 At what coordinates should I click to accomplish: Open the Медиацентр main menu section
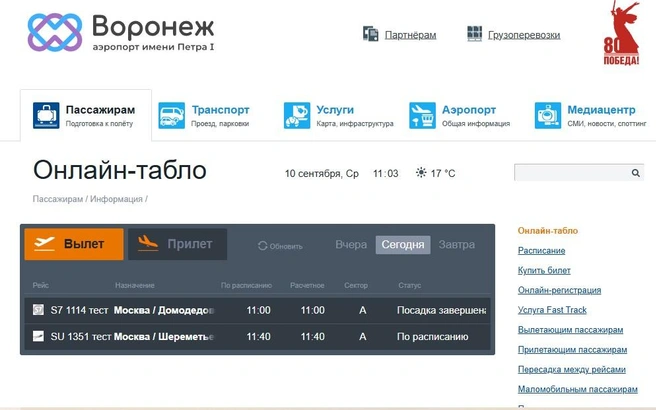591,115
